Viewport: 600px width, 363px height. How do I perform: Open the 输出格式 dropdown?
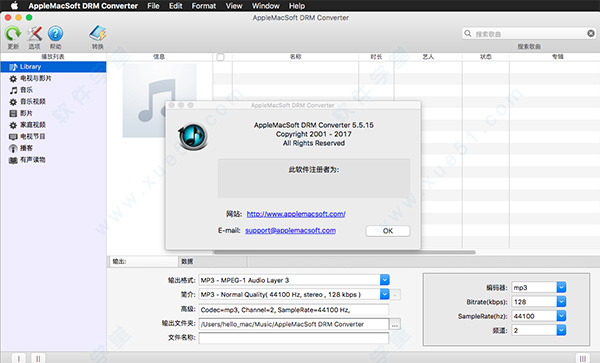(385, 280)
